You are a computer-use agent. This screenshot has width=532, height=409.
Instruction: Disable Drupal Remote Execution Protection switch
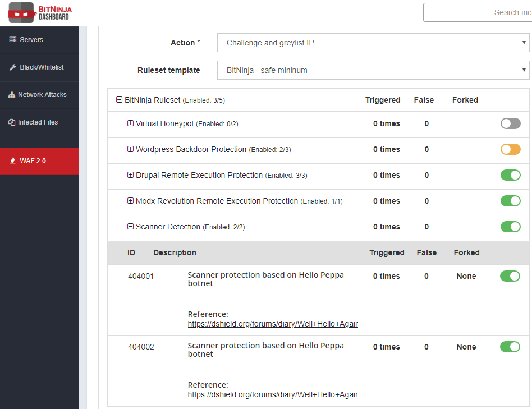[510, 175]
